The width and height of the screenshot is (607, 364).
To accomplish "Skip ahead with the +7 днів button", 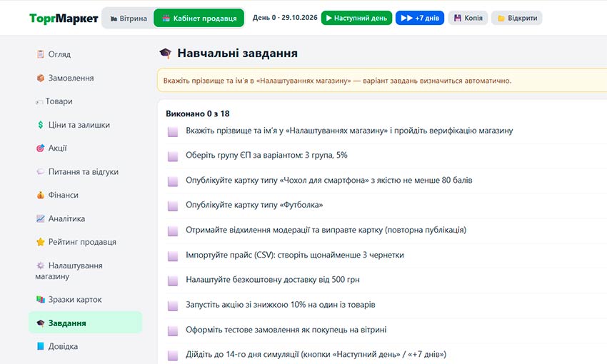I will click(x=420, y=18).
